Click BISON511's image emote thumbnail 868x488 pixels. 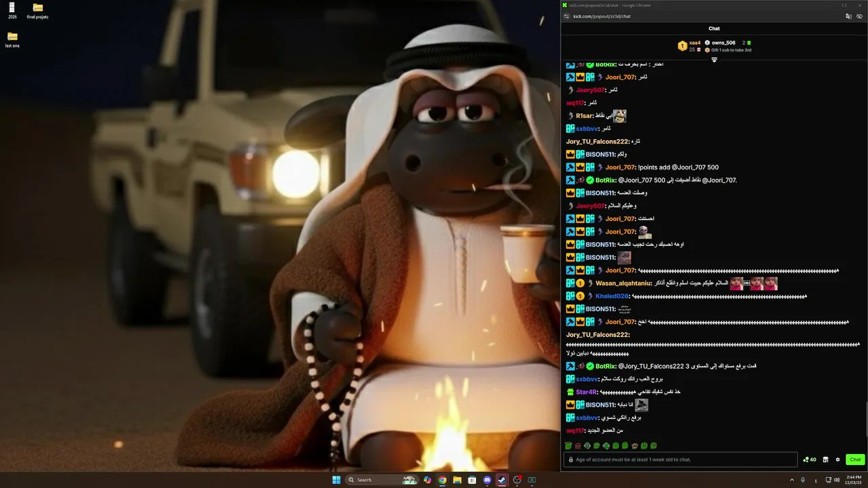click(x=625, y=258)
